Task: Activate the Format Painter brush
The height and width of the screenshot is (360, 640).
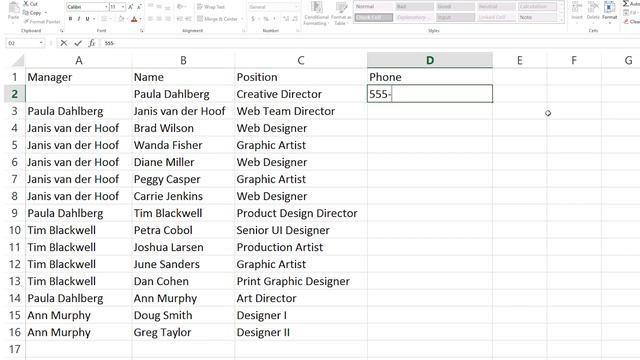Action: pyautogui.click(x=41, y=21)
